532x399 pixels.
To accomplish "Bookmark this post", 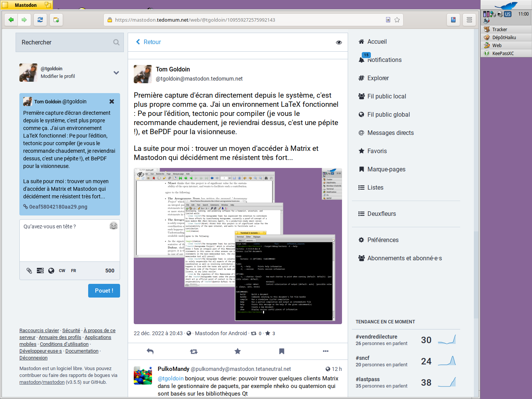I will click(282, 351).
